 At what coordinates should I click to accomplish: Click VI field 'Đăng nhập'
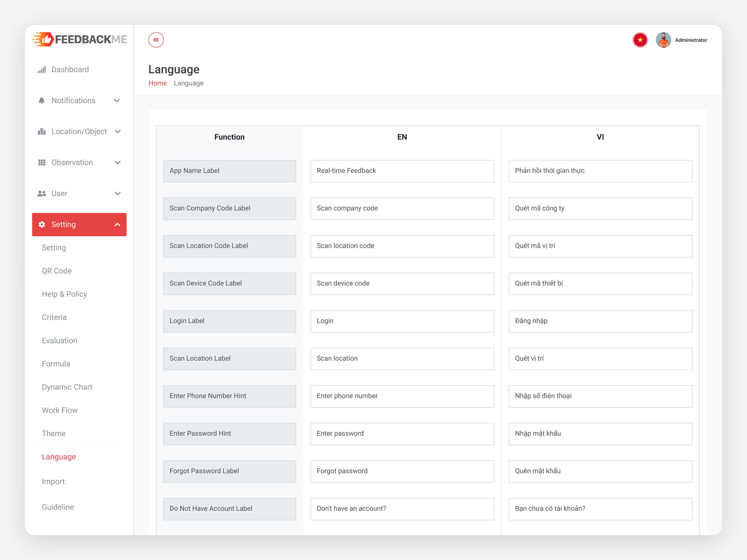pos(600,321)
